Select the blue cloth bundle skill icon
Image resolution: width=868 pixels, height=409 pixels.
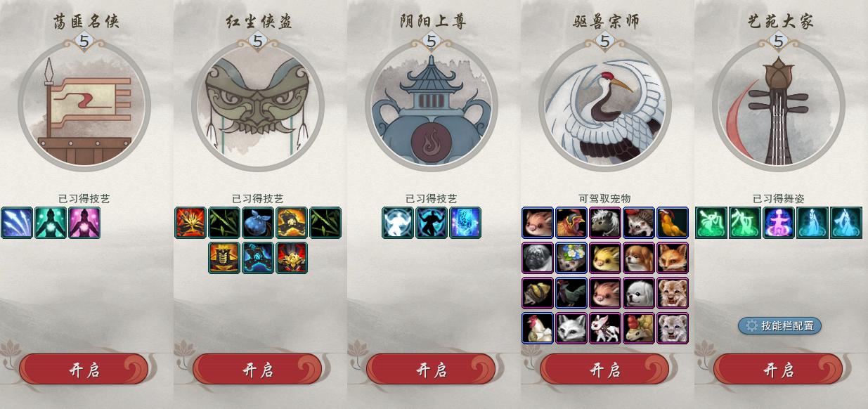pos(258,223)
